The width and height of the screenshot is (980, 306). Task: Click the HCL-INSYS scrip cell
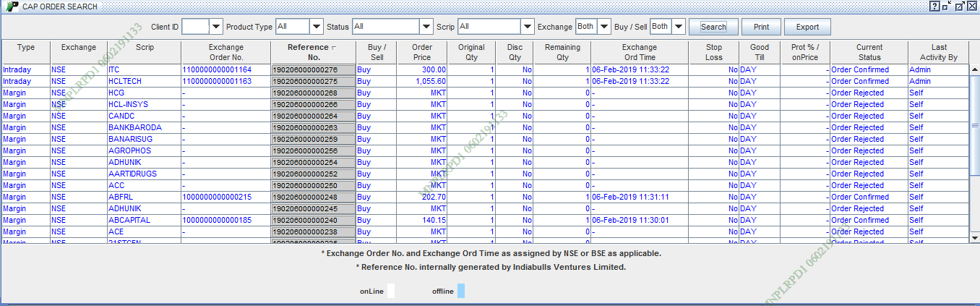[x=143, y=105]
